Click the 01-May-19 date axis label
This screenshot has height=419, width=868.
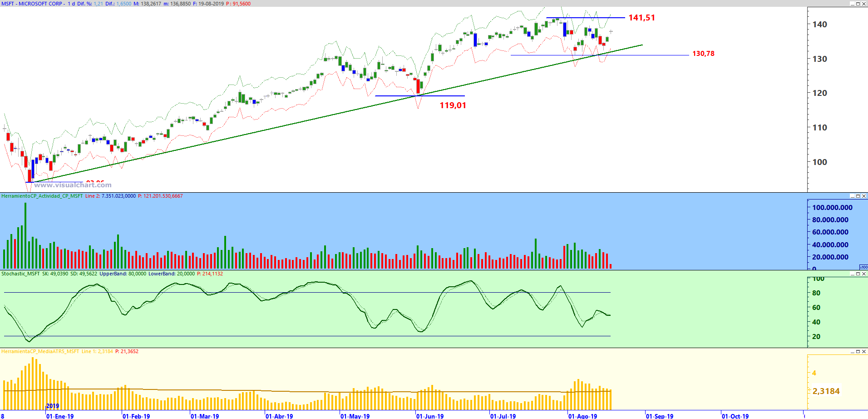tap(355, 416)
